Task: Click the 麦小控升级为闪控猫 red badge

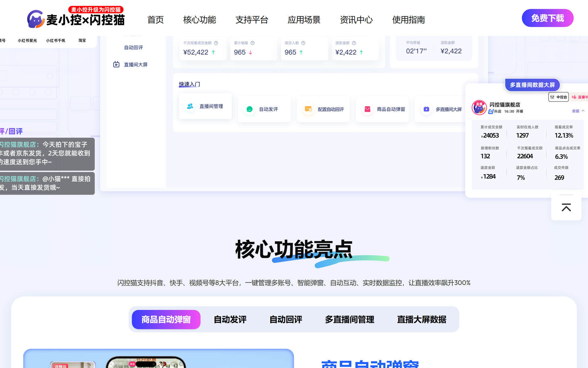Action: point(96,10)
